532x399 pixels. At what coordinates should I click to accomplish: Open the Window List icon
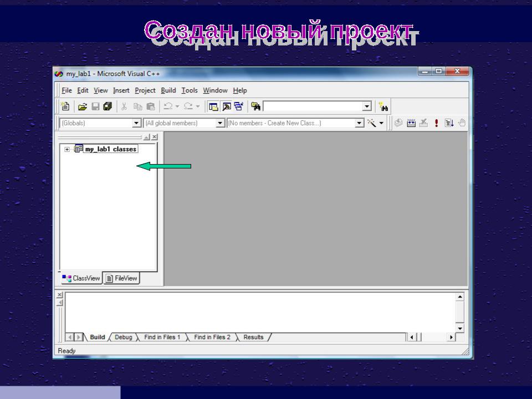click(239, 106)
